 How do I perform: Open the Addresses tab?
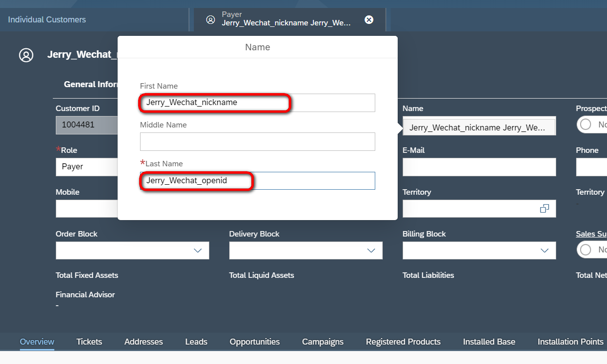tap(144, 342)
